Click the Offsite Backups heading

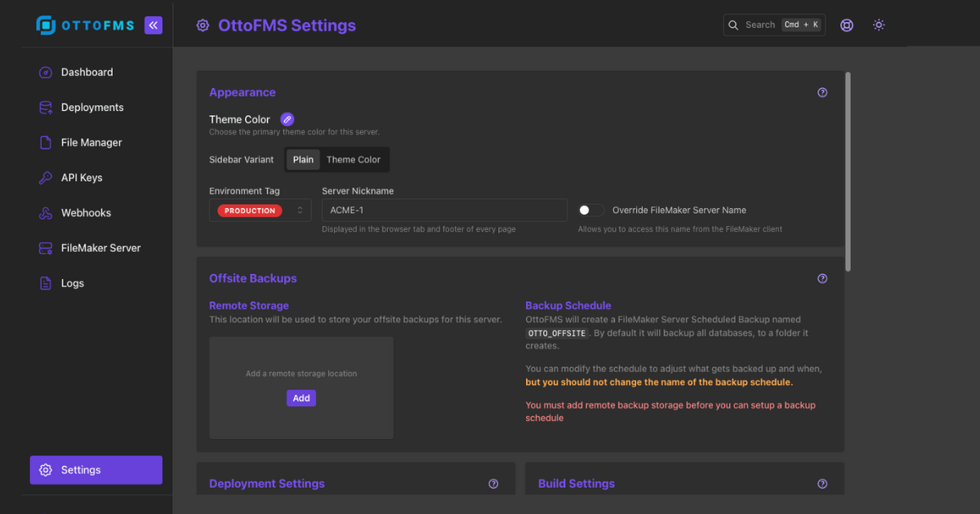[x=253, y=278]
